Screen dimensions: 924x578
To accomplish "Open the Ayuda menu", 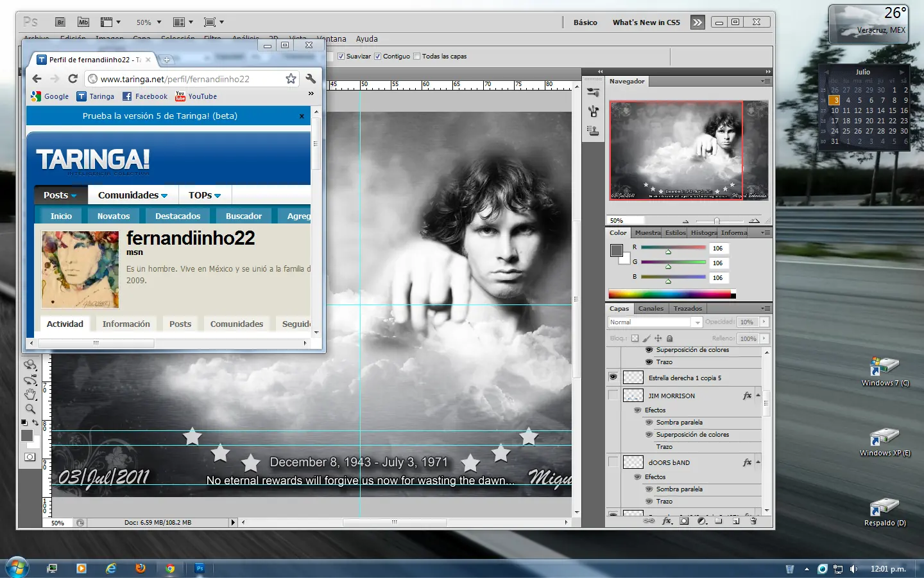I will 367,39.
